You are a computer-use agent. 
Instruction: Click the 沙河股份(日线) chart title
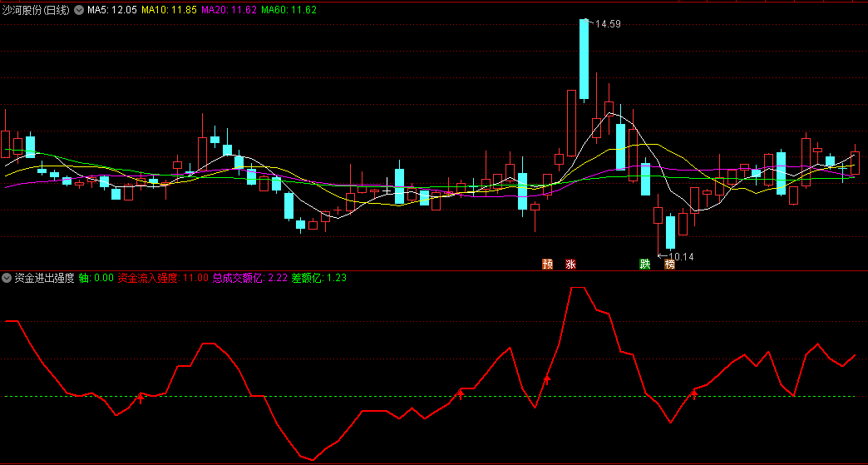click(36, 10)
